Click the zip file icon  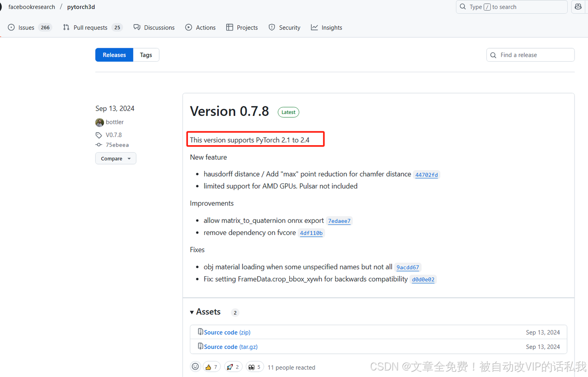200,332
